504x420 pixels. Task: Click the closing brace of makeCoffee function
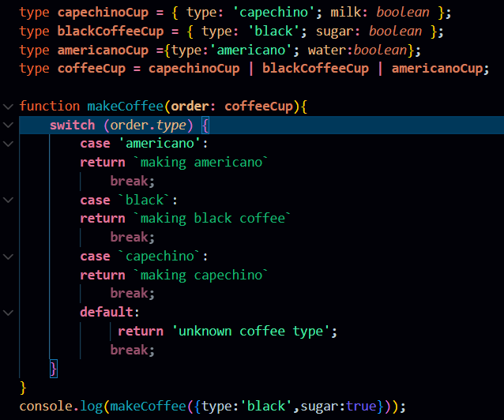23,388
